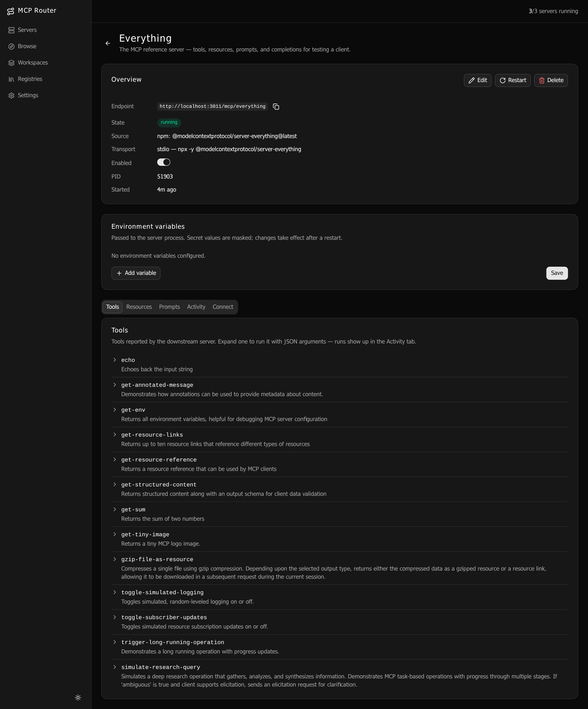This screenshot has width=588, height=709.
Task: Disable the Enabled switch
Action: click(x=164, y=162)
